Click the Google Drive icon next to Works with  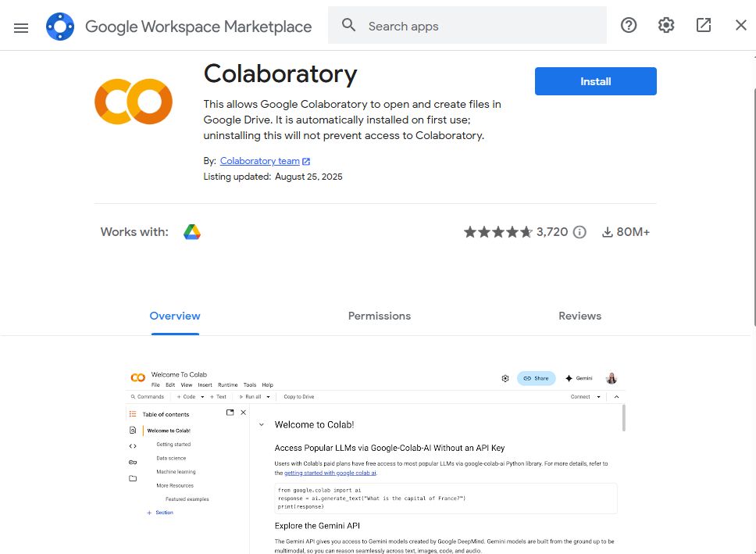tap(191, 231)
